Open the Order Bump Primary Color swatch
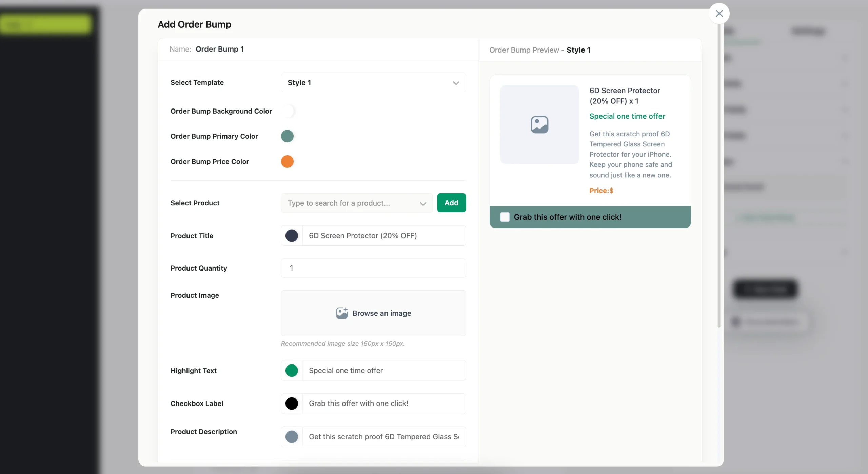Screen dimensions: 868x474 pos(287,136)
